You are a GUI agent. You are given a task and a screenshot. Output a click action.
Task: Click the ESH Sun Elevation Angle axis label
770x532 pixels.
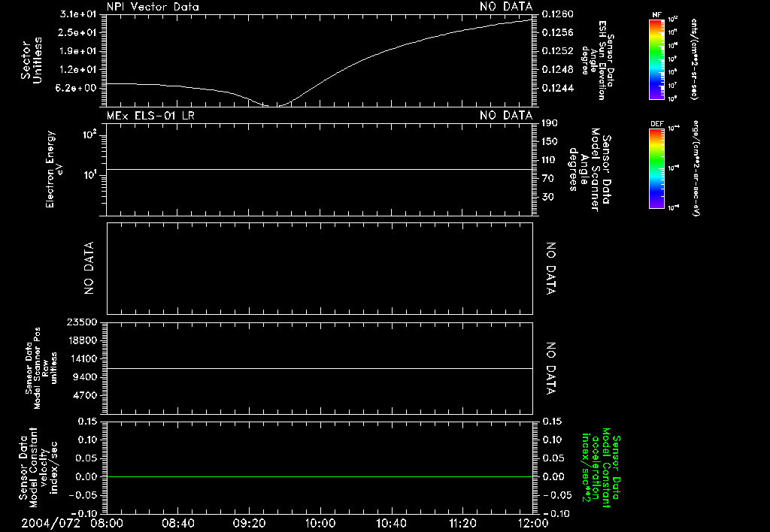[599, 60]
